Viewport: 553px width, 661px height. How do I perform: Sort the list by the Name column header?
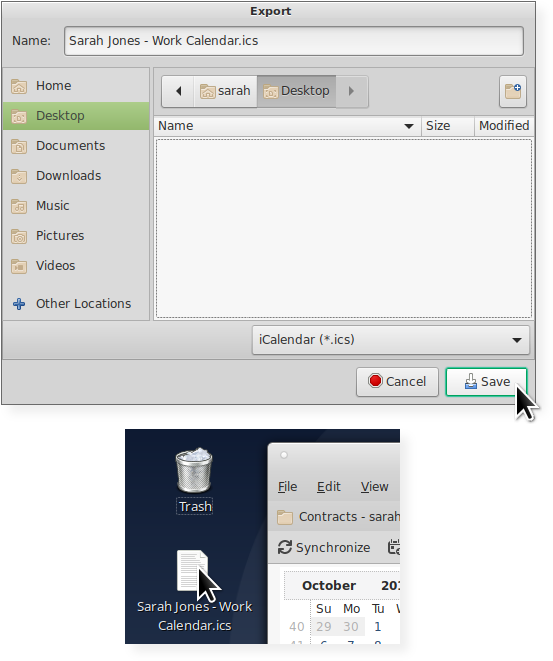pos(287,126)
